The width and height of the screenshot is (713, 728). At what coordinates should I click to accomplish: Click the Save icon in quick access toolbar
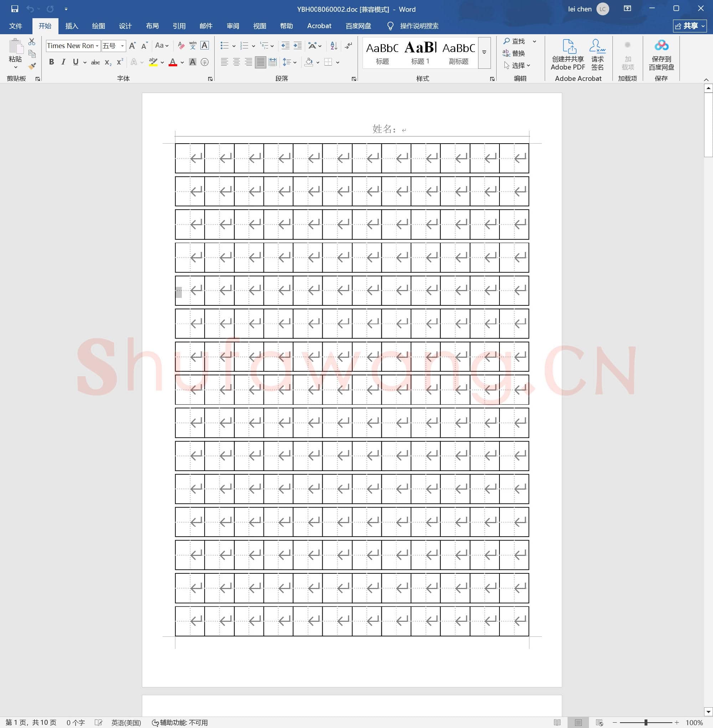[15, 9]
